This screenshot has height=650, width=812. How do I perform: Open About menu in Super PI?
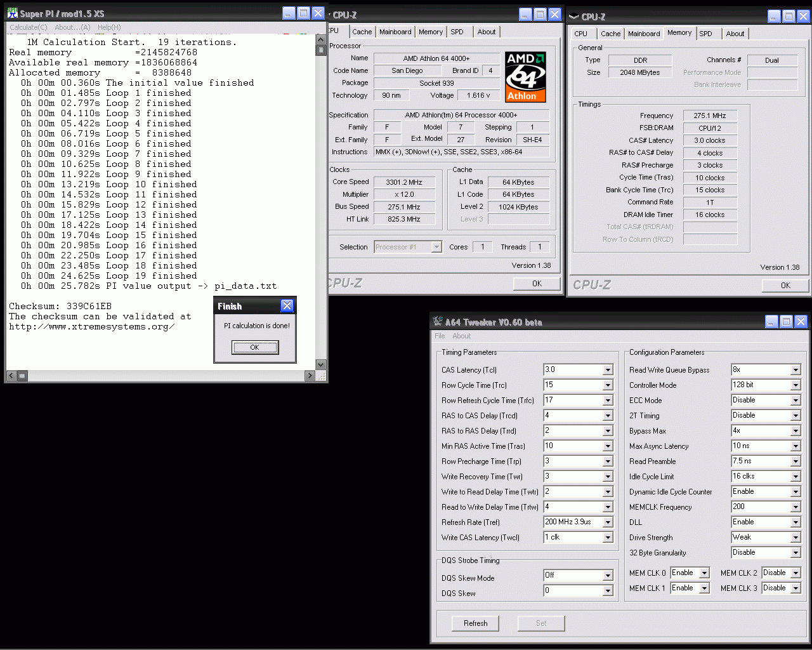[72, 27]
